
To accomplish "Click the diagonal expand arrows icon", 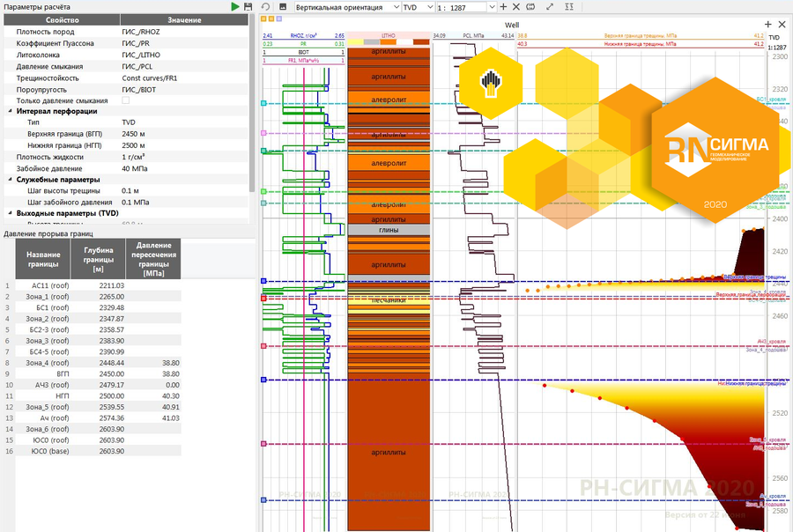I will click(551, 6).
